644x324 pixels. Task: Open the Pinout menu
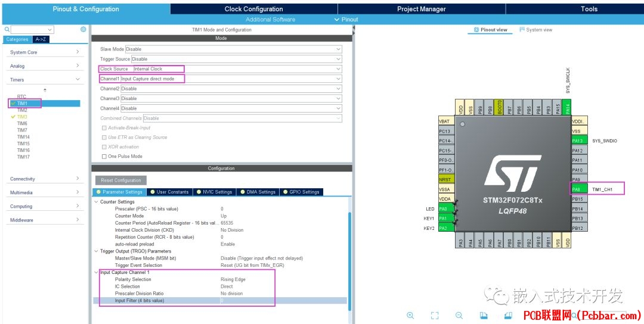pos(346,19)
